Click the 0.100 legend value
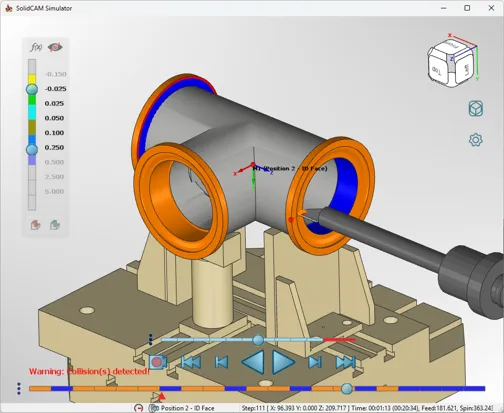This screenshot has height=413, width=504. (54, 133)
